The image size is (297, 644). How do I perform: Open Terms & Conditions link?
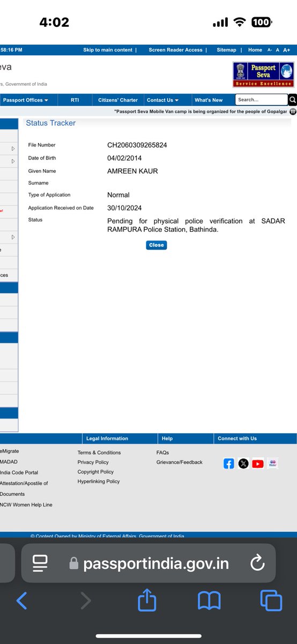pos(99,452)
